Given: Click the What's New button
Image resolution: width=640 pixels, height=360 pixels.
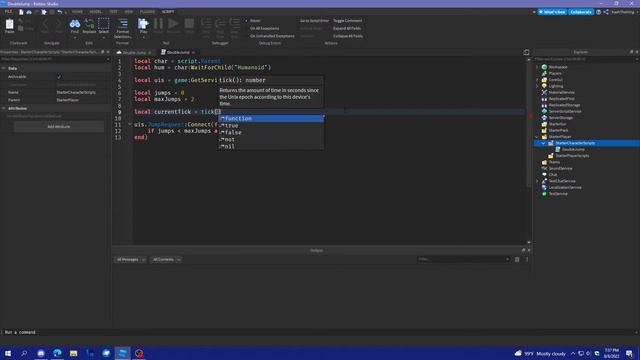Looking at the screenshot, I should 552,12.
